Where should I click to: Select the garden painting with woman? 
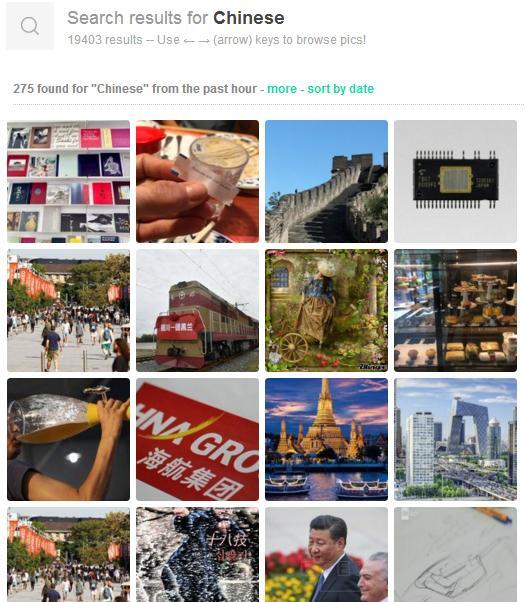point(326,310)
